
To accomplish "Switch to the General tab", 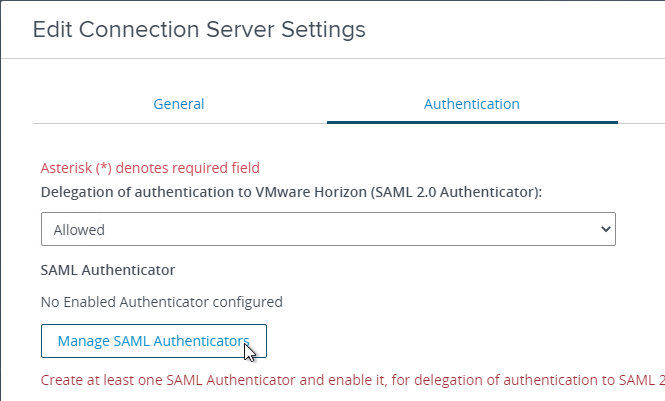I will click(x=179, y=104).
